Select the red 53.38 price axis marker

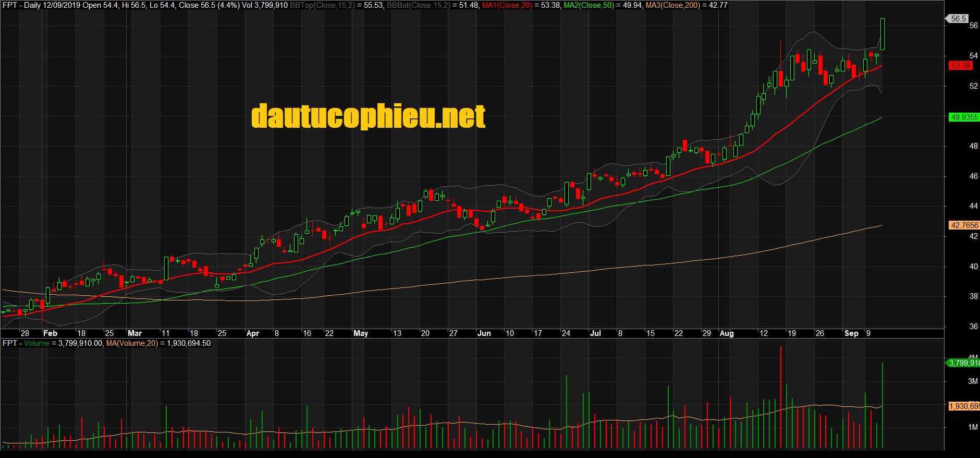[961, 66]
